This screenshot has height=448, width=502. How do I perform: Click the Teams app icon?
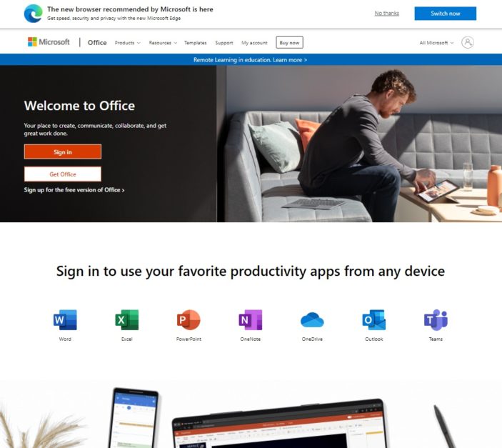click(436, 319)
